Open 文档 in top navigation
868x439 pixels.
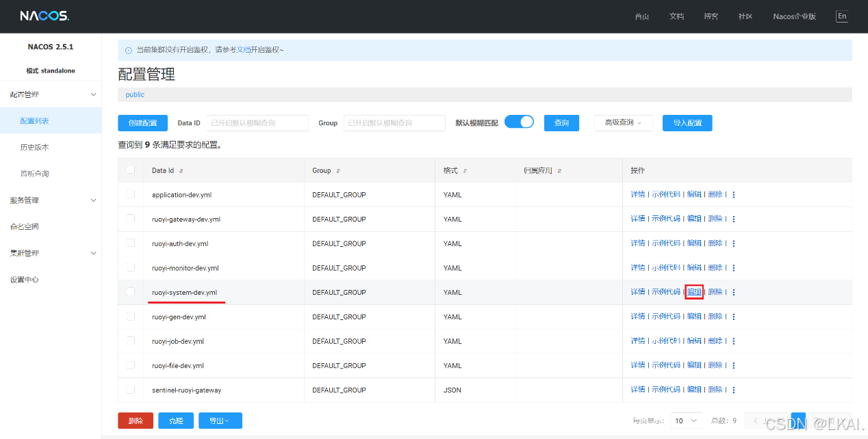tap(676, 16)
